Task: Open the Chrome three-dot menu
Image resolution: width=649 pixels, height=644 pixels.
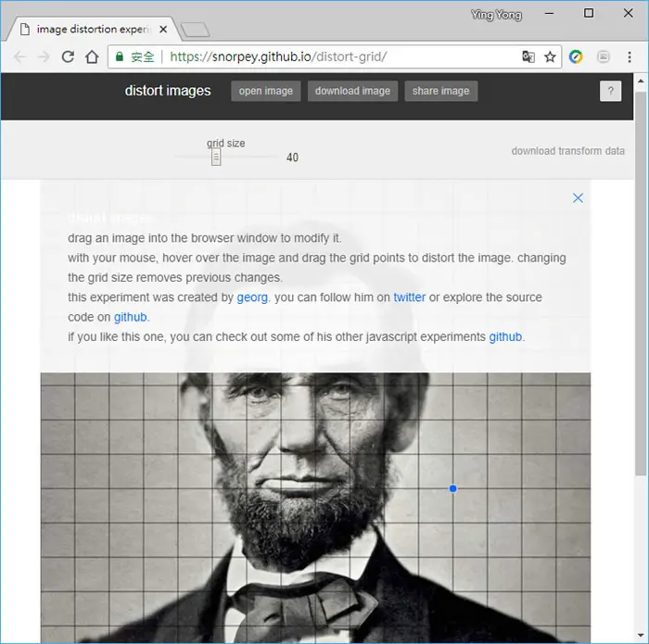Action: [630, 57]
